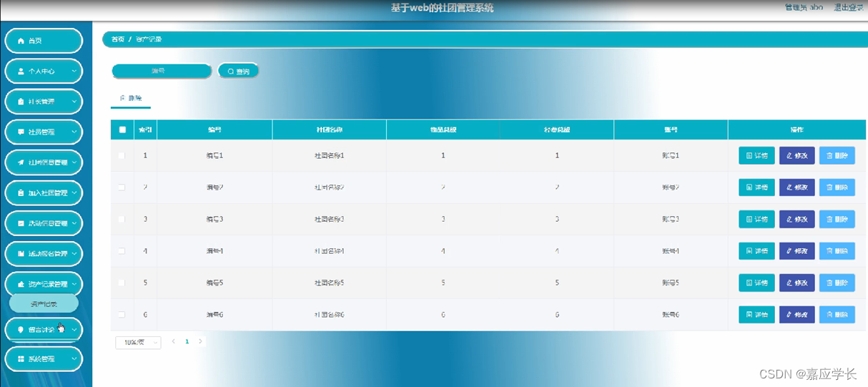Screen dimensions: 868x387
Task: Click the 查询 search button
Action: coord(238,72)
